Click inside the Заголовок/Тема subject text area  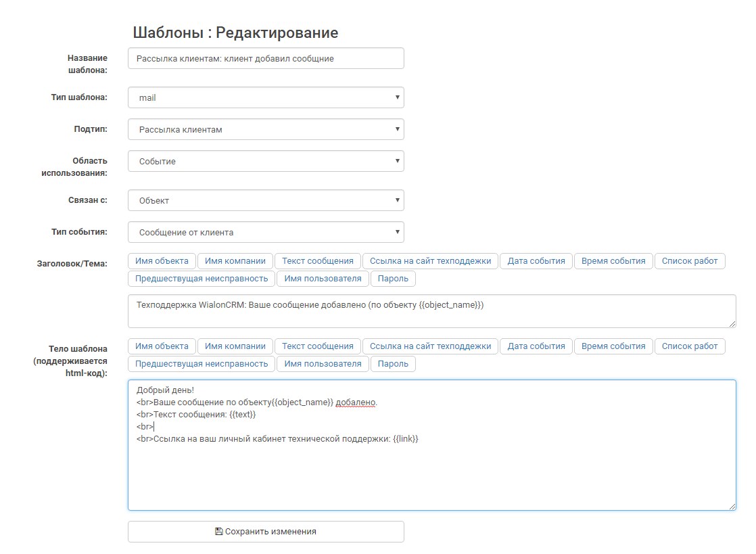(431, 311)
